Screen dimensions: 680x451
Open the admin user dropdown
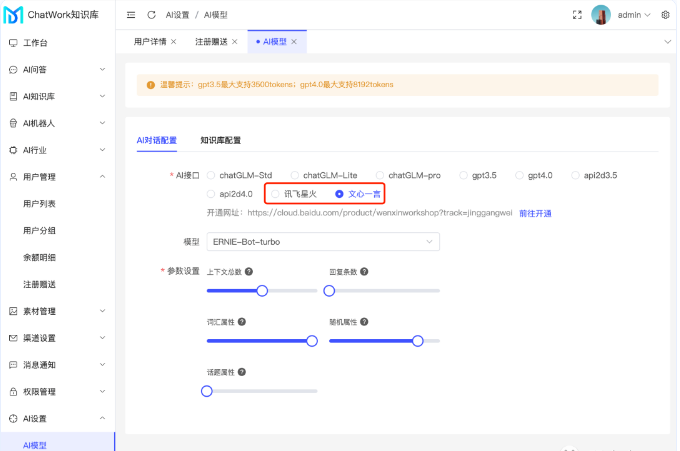tap(634, 15)
